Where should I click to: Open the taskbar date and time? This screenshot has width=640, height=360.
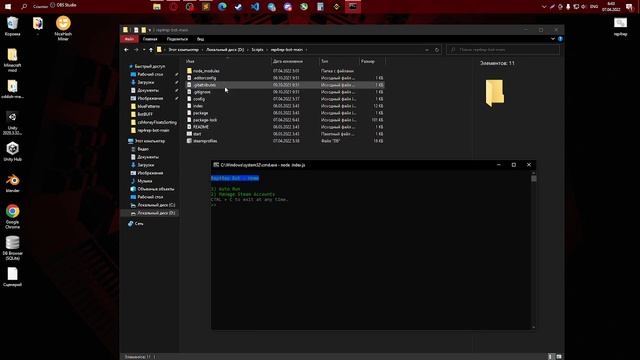click(611, 7)
